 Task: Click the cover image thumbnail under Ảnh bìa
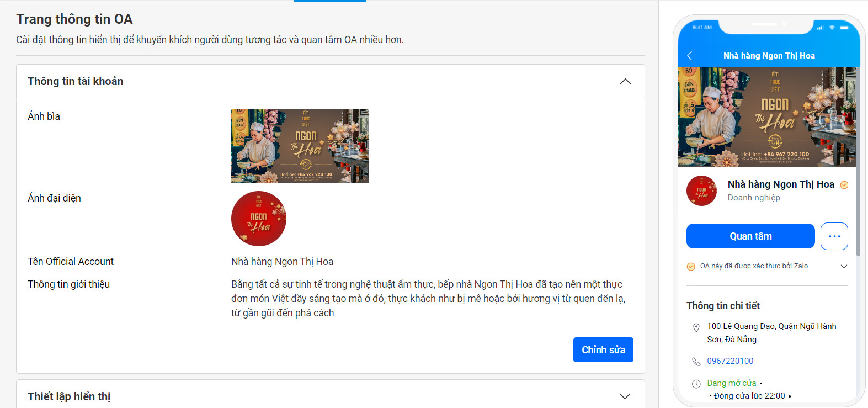(300, 146)
